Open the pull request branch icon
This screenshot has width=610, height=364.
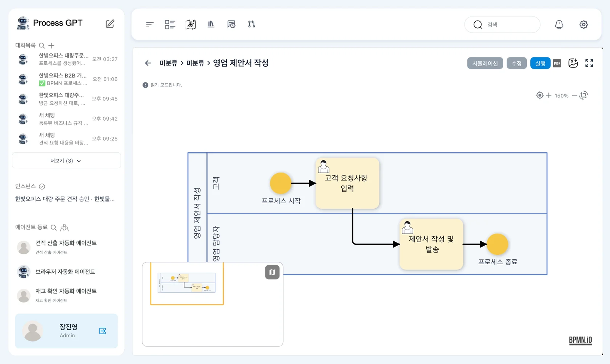[252, 24]
